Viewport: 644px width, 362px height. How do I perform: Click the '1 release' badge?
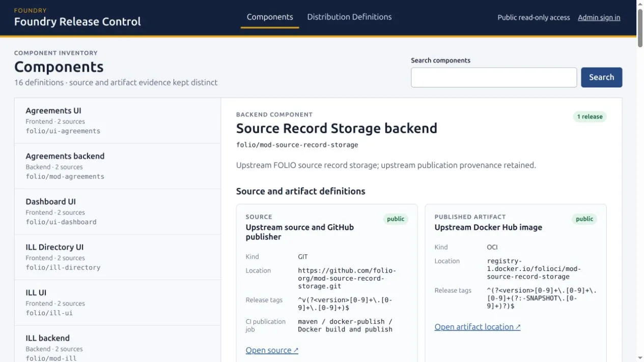[590, 117]
